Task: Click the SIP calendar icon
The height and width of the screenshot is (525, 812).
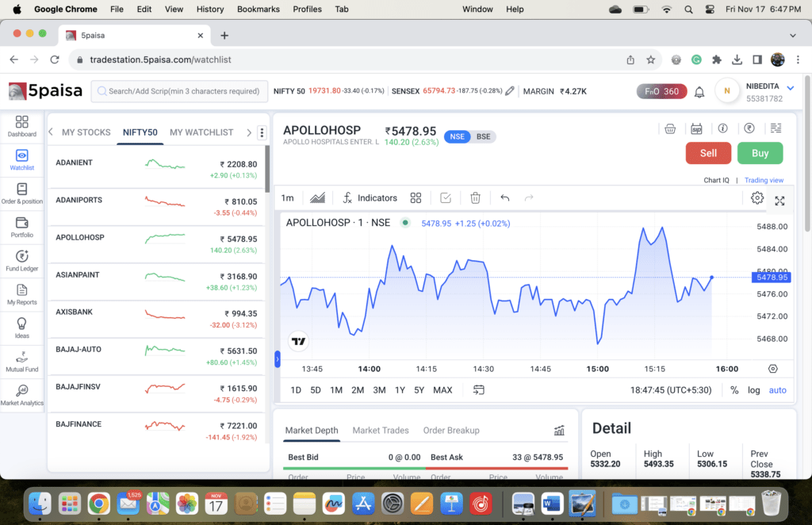Action: pos(696,128)
